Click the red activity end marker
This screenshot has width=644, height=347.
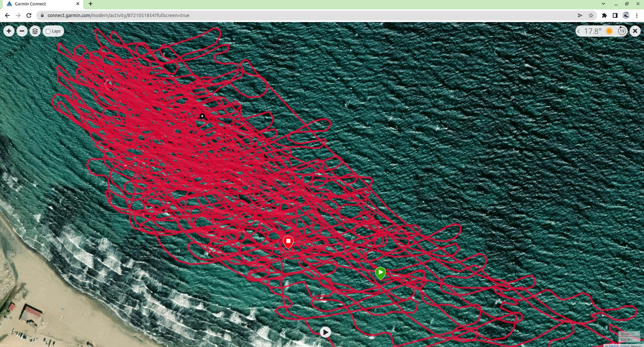tap(288, 242)
